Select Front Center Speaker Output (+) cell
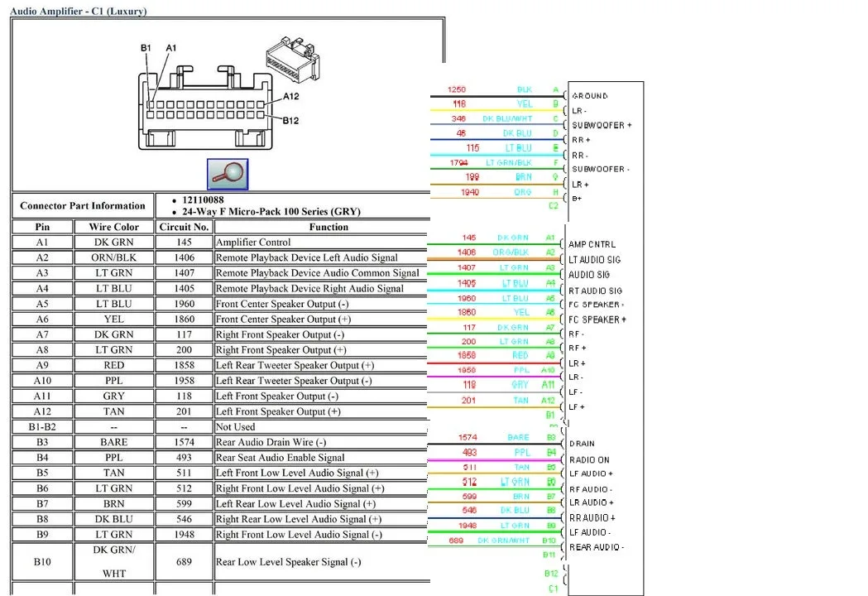 [x=323, y=319]
